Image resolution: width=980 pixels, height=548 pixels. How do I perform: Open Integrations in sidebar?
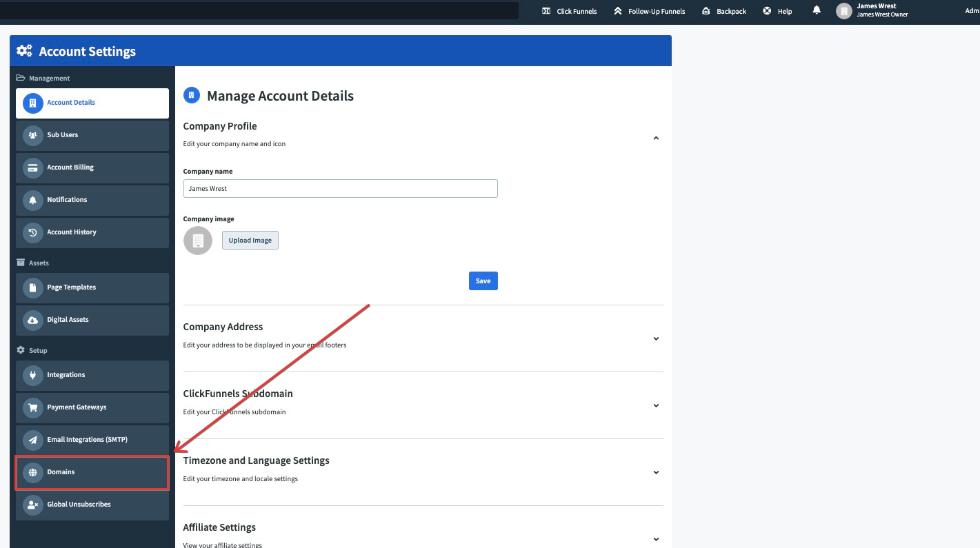(92, 375)
